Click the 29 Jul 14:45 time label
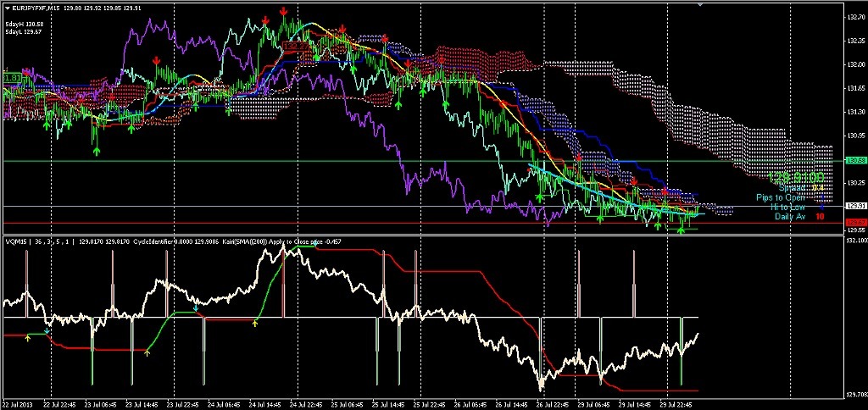The height and width of the screenshot is (410, 868). point(634,404)
